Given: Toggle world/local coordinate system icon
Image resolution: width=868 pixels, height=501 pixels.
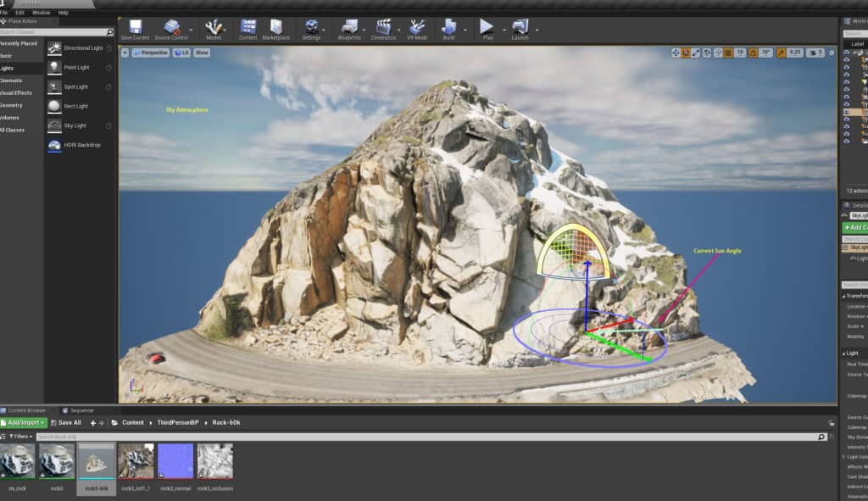Looking at the screenshot, I should coord(707,53).
